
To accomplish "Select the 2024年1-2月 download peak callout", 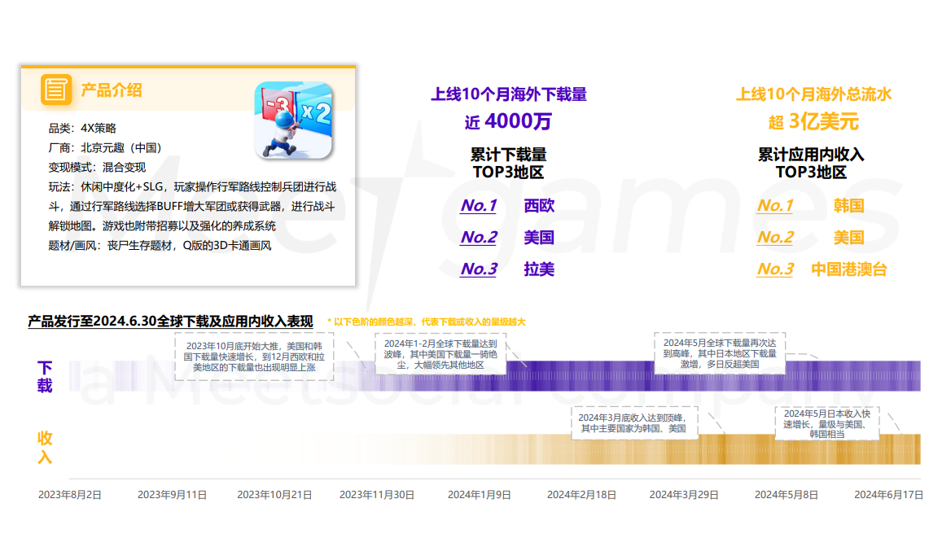I will 440,355.
